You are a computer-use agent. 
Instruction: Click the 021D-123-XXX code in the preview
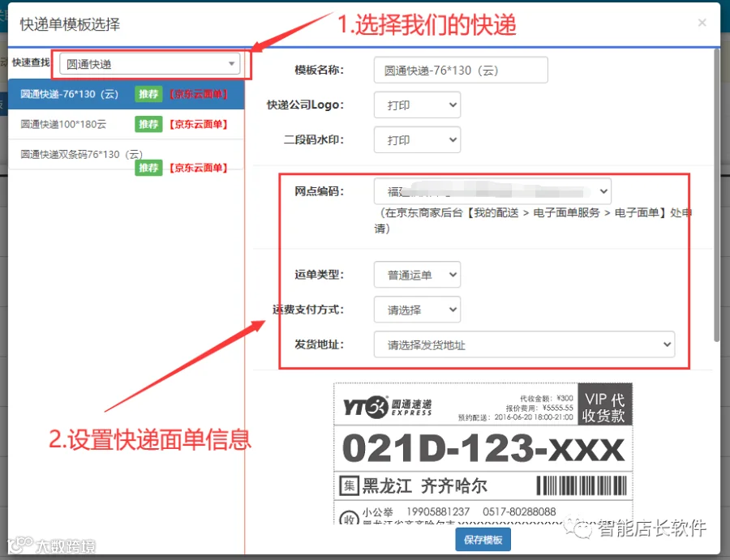tap(483, 448)
